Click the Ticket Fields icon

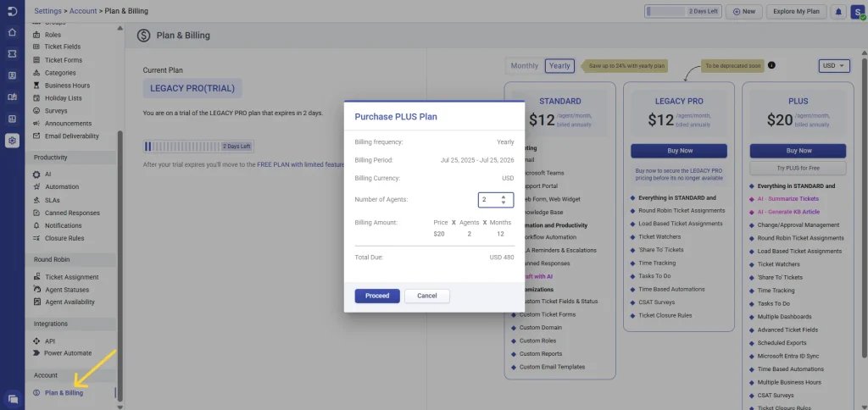click(x=36, y=47)
